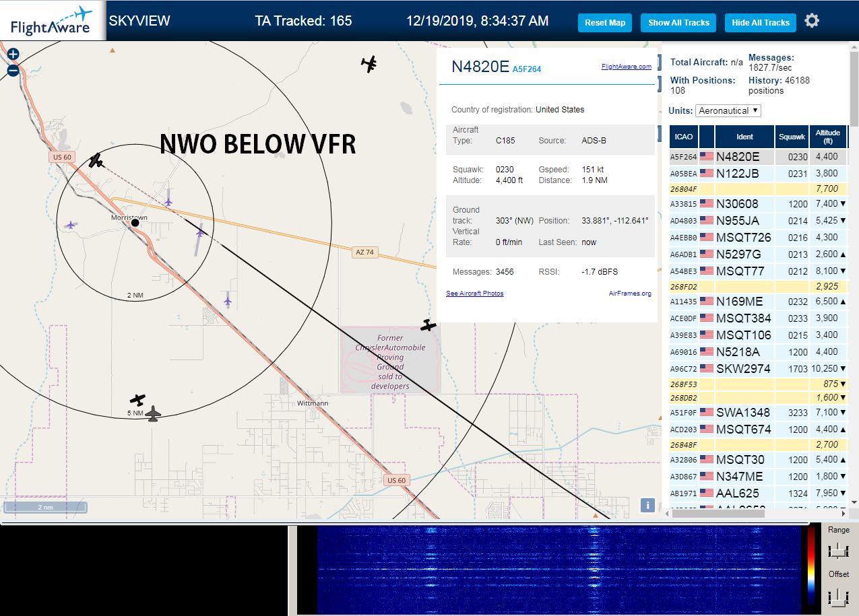Select the N5297G aircraft row
The image size is (859, 616).
(758, 254)
